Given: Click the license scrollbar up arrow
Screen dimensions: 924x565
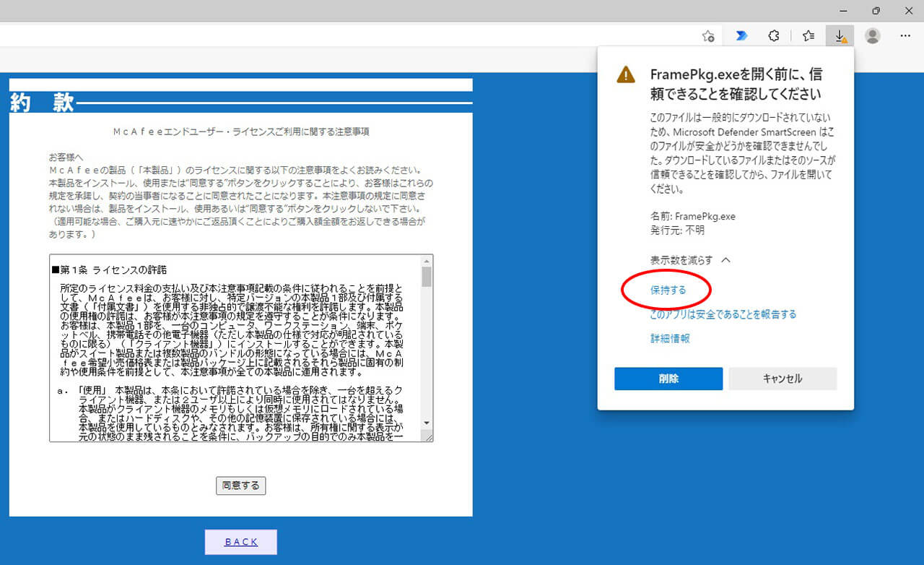Looking at the screenshot, I should (x=427, y=260).
